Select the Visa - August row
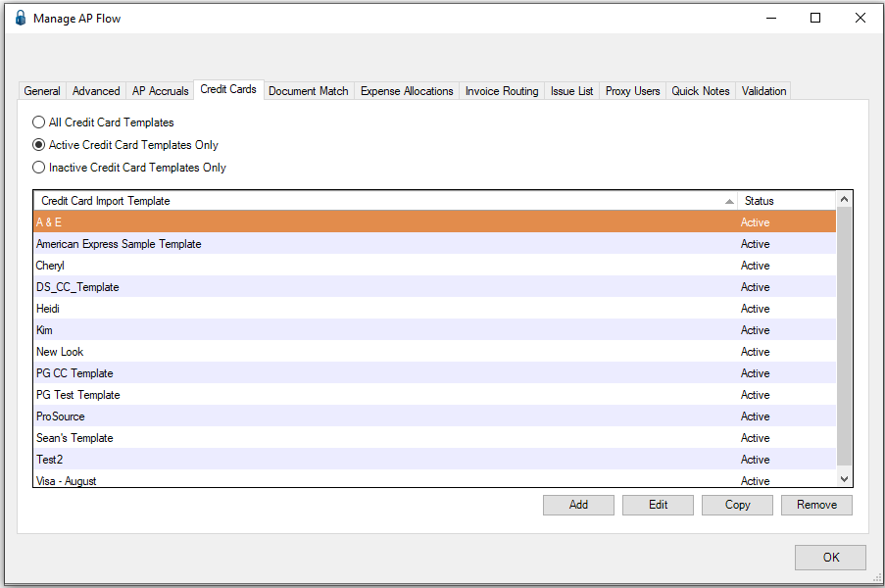This screenshot has width=885, height=588. tap(435, 479)
